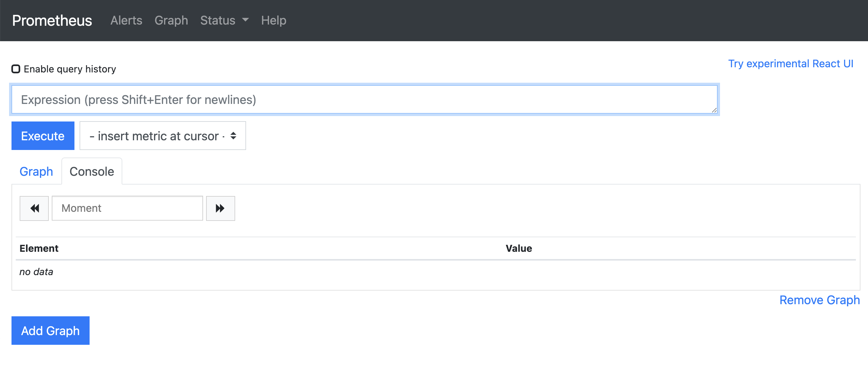868x366 pixels.
Task: Open Try experimental React UI link
Action: [x=791, y=63]
